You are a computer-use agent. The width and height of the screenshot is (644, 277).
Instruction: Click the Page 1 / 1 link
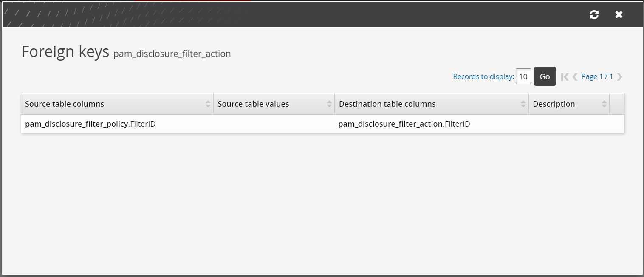tap(597, 76)
